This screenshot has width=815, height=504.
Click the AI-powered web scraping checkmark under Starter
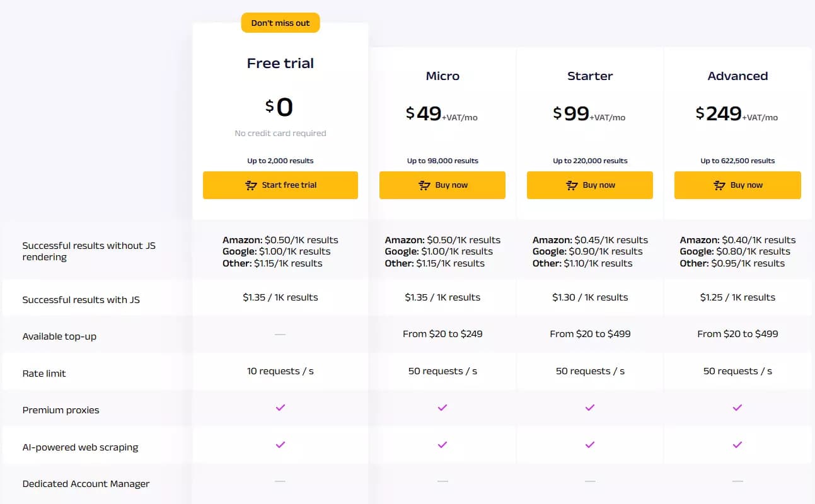point(589,444)
